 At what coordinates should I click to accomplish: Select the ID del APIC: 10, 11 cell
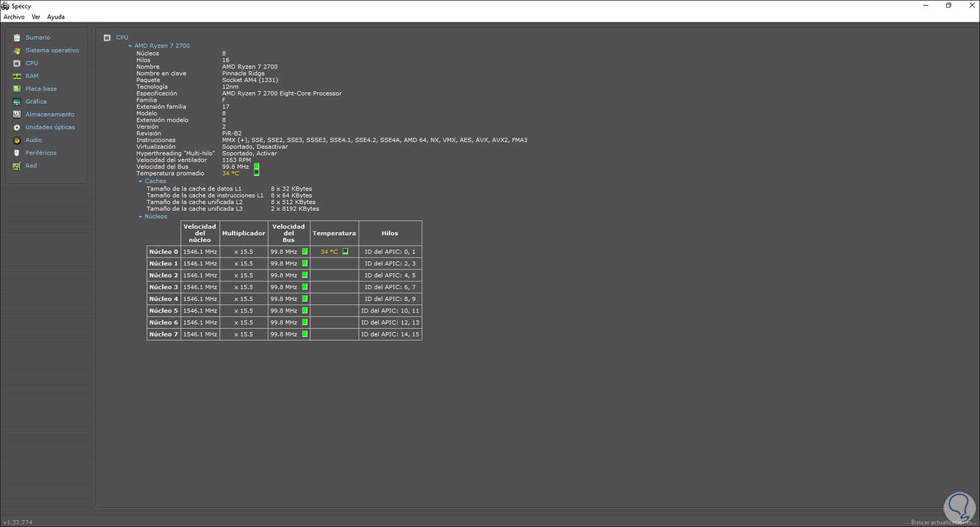point(390,310)
